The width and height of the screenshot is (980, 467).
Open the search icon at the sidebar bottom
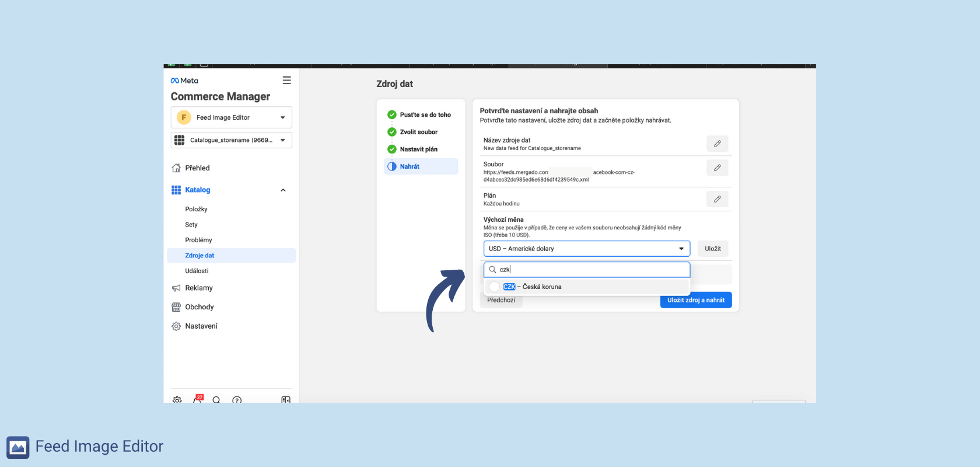point(216,400)
